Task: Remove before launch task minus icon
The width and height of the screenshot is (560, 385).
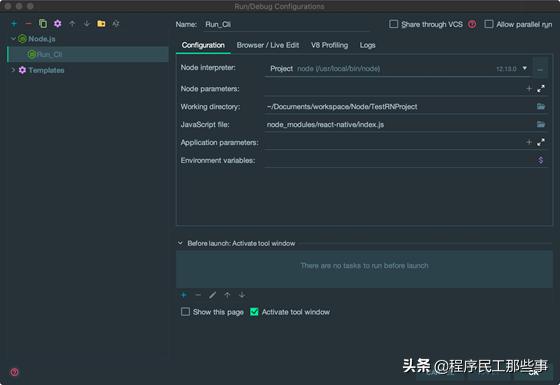Action: pos(198,295)
